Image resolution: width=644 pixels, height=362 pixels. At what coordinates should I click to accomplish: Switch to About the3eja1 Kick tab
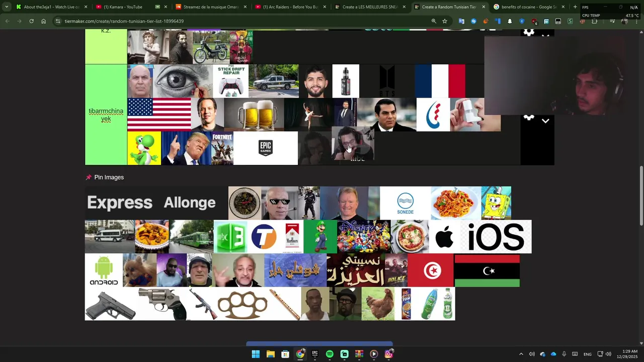coord(51,7)
